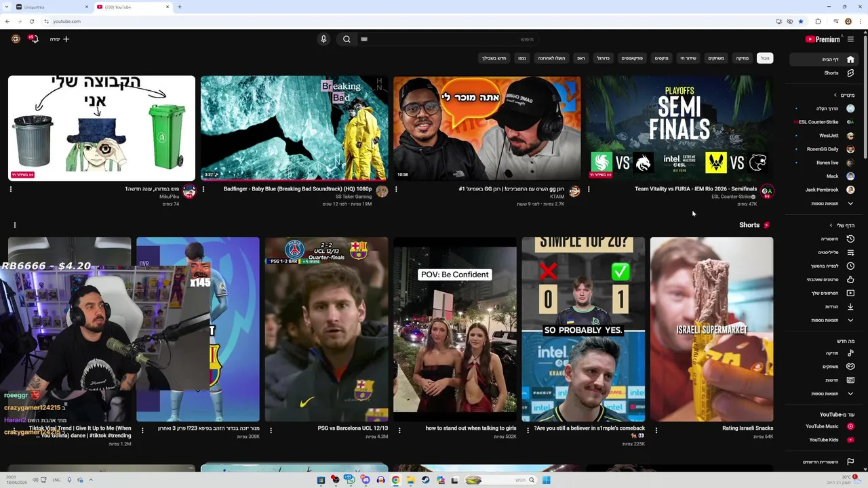Screen dimensions: 868x488
Task: Click the browser address bar youtube.com
Action: coord(66,21)
